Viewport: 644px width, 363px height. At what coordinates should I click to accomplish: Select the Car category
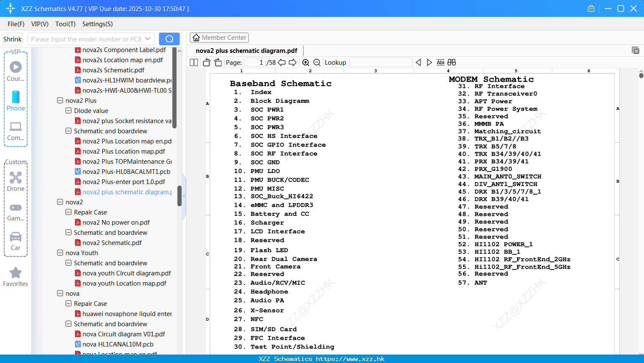click(16, 241)
